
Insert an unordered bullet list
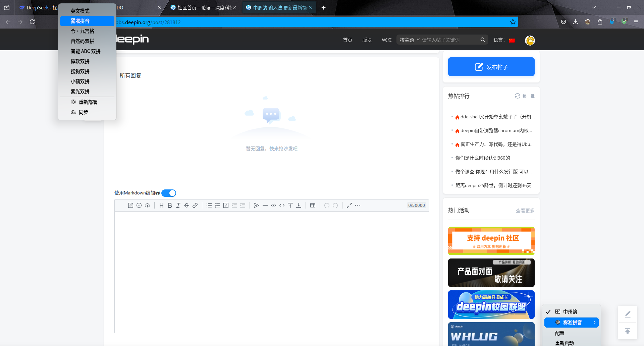pos(209,205)
